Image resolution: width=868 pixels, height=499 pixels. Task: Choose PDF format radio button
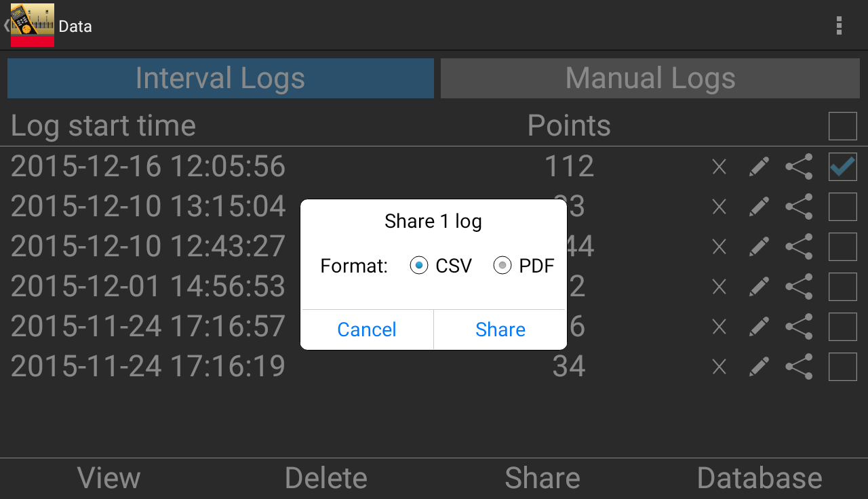tap(502, 266)
